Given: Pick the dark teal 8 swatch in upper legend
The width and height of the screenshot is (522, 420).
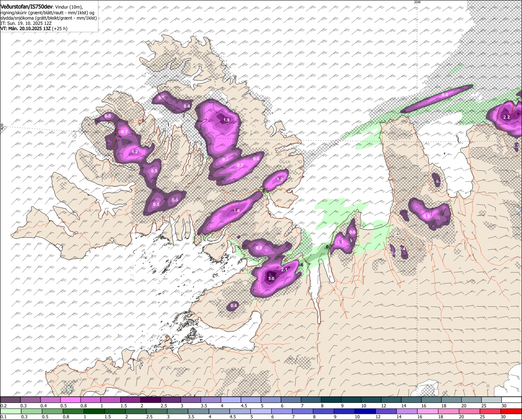Looking at the screenshot, I should click(x=331, y=400).
